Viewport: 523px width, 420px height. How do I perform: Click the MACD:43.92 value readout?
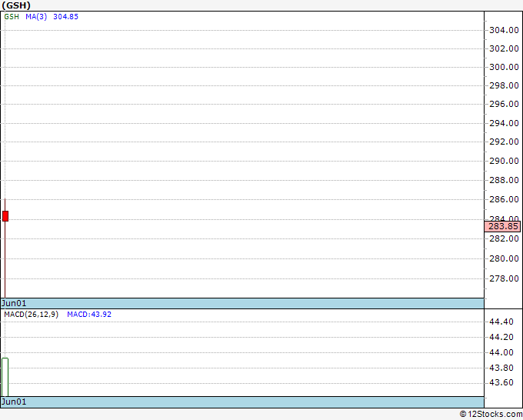(x=89, y=315)
